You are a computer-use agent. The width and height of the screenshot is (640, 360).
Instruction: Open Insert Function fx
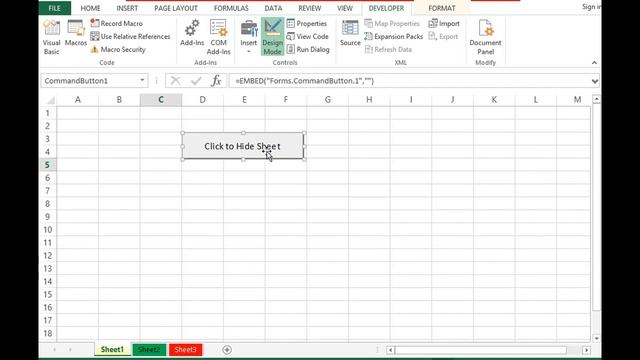pyautogui.click(x=216, y=81)
